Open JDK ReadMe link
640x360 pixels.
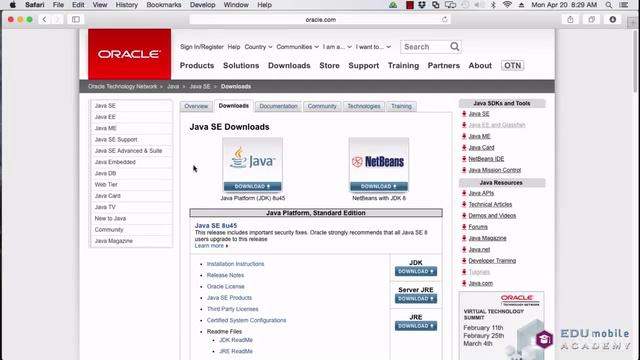pyautogui.click(x=236, y=340)
